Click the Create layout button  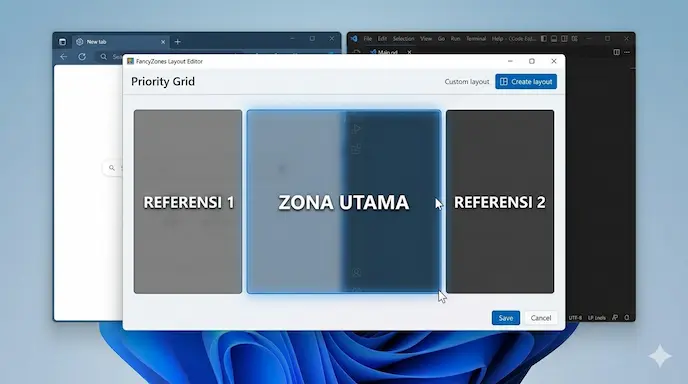coord(526,82)
